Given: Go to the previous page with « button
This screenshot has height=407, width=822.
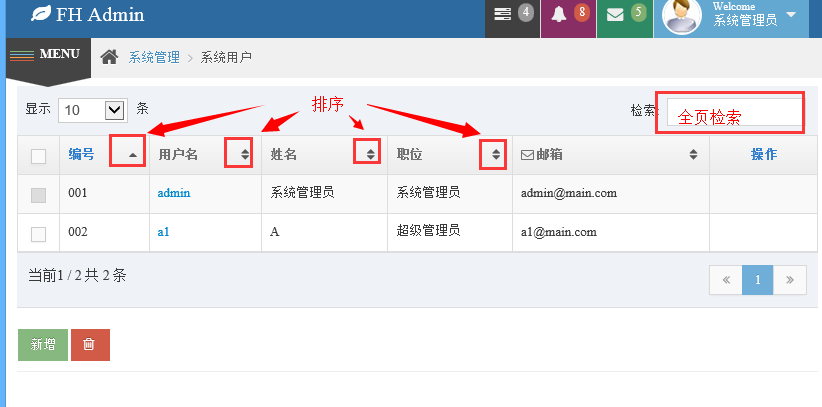Looking at the screenshot, I should click(x=726, y=280).
